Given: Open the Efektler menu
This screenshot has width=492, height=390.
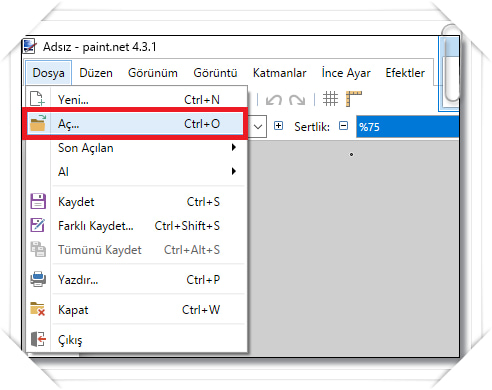Looking at the screenshot, I should click(405, 73).
